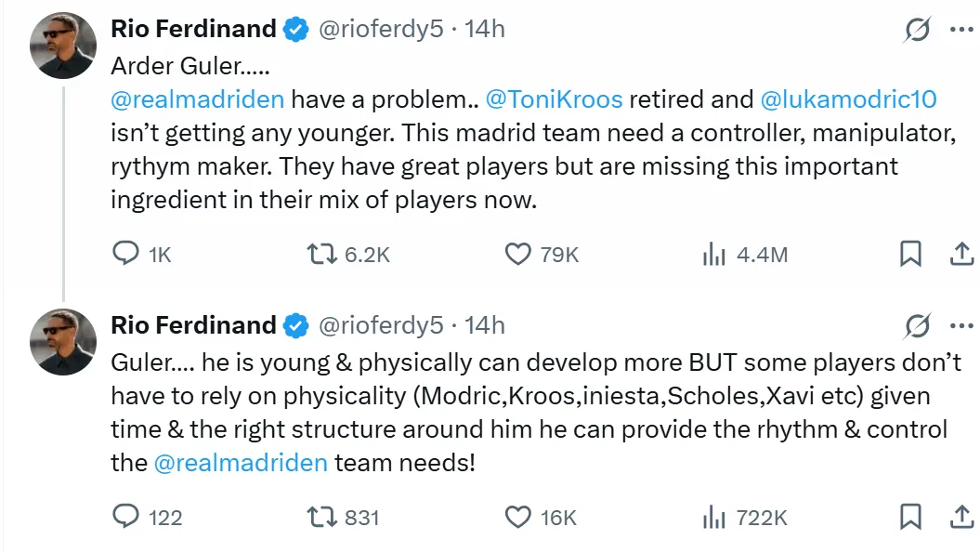Image resolution: width=980 pixels, height=553 pixels.
Task: Bookmark the second Guler tweet
Action: pyautogui.click(x=910, y=517)
